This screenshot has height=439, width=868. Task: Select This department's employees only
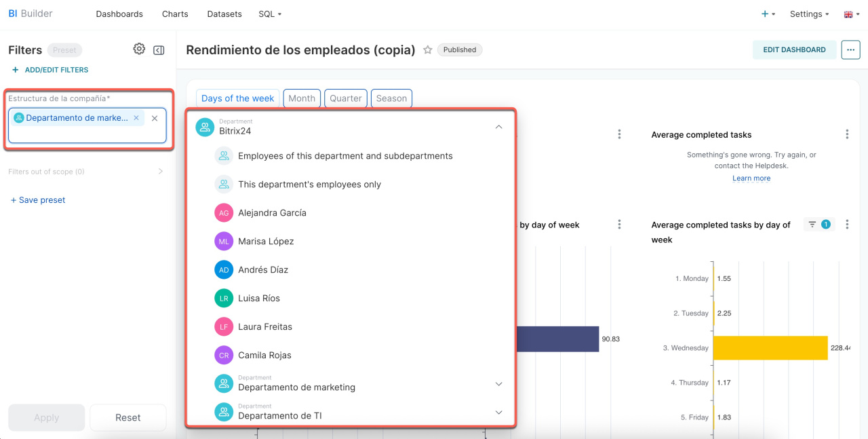[x=309, y=185]
